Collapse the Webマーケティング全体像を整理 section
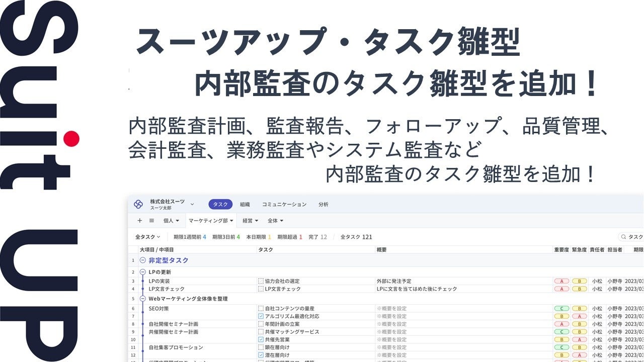The height and width of the screenshot is (362, 644). [142, 299]
